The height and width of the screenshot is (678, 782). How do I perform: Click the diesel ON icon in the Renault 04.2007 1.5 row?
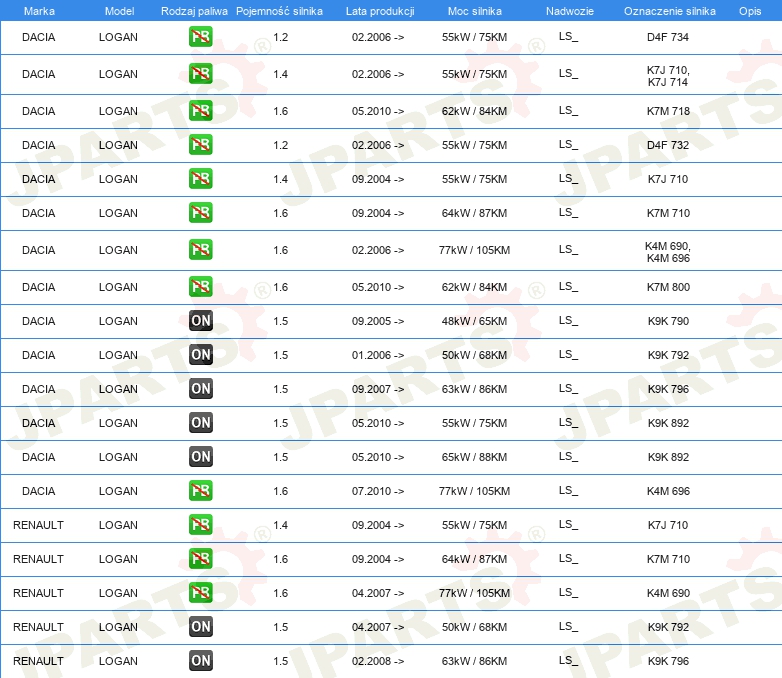(x=200, y=627)
